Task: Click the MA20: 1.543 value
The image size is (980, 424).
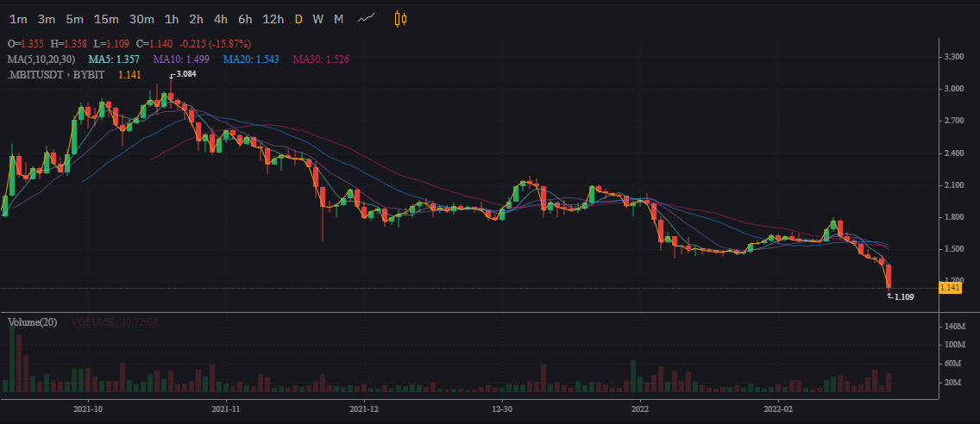Action: pos(251,59)
